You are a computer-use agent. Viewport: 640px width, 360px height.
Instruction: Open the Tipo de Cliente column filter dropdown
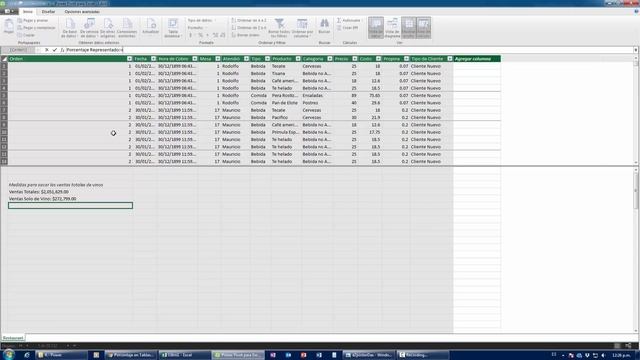coord(450,59)
